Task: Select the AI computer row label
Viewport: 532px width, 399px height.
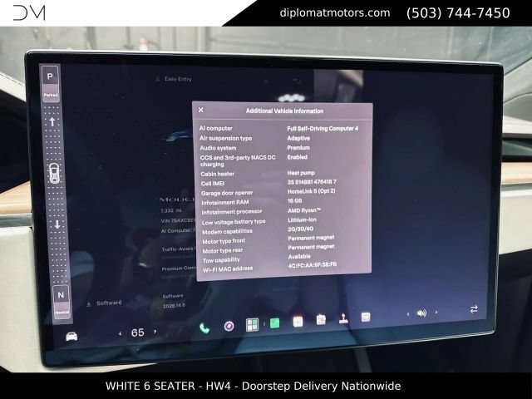Action: click(x=216, y=128)
